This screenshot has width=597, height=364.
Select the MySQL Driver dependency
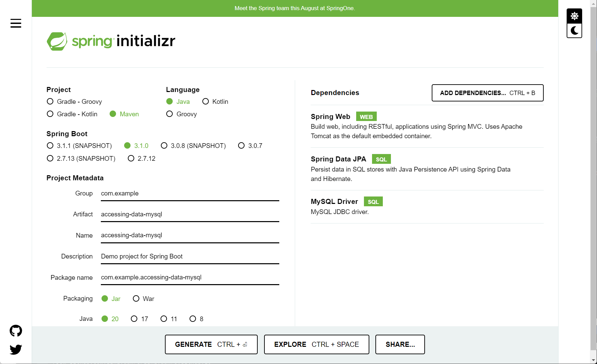pos(427,207)
